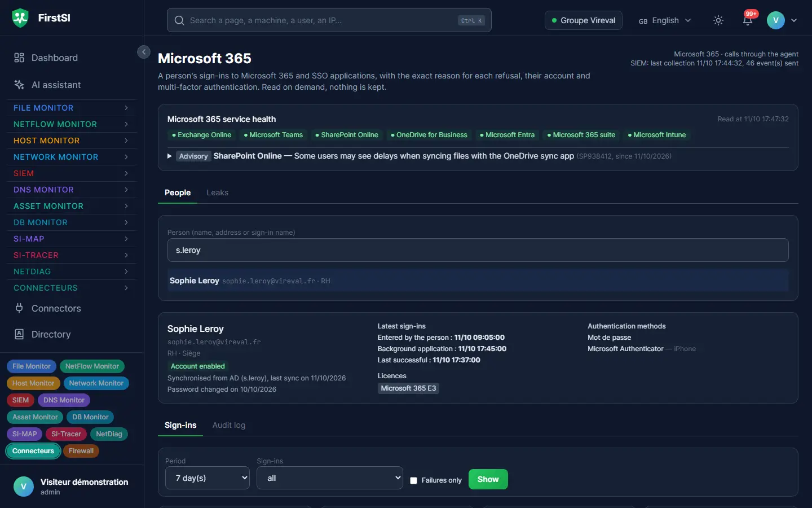The height and width of the screenshot is (508, 812).
Task: Select the Sign-ins tab
Action: pyautogui.click(x=180, y=425)
